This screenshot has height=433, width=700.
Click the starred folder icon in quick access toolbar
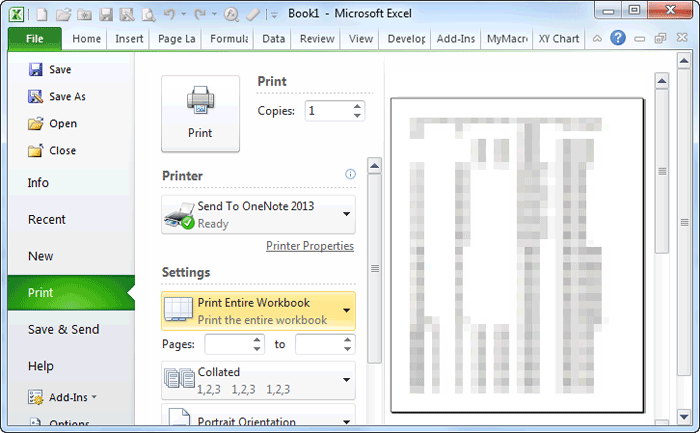click(x=84, y=15)
